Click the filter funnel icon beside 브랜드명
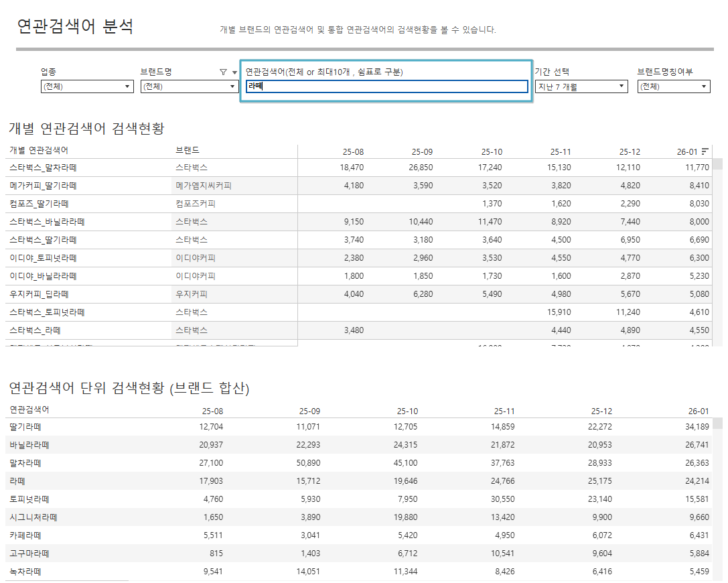728x583 pixels. click(223, 72)
